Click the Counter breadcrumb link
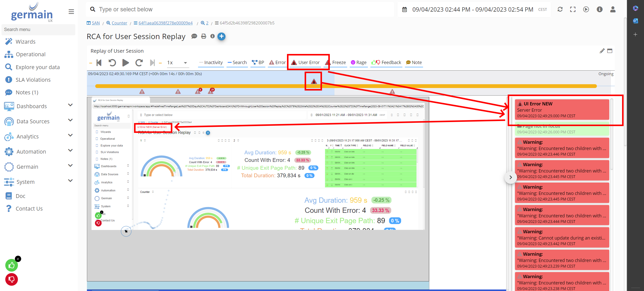644x291 pixels. click(x=119, y=23)
